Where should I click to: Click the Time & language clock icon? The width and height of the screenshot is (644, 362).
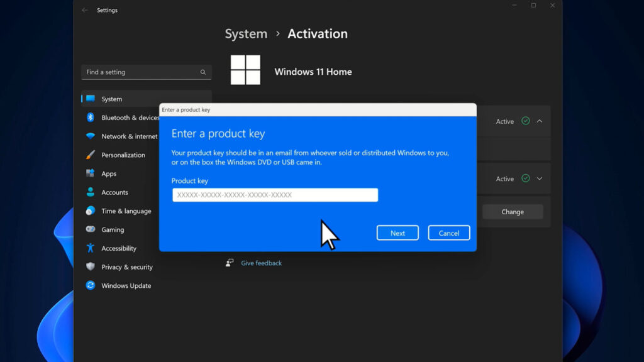(x=91, y=211)
